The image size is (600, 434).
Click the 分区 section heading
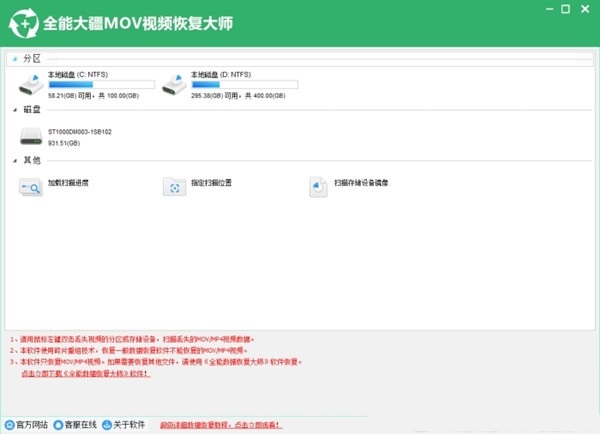pyautogui.click(x=32, y=59)
